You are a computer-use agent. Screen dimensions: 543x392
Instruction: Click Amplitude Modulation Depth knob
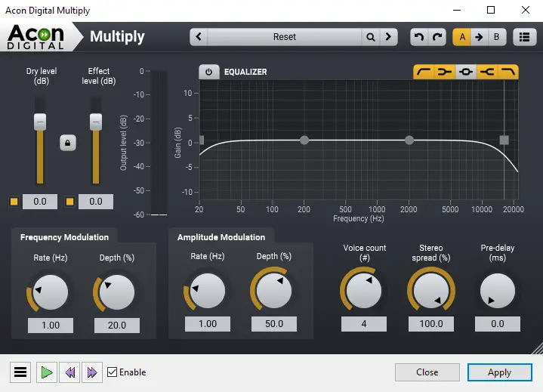274,291
